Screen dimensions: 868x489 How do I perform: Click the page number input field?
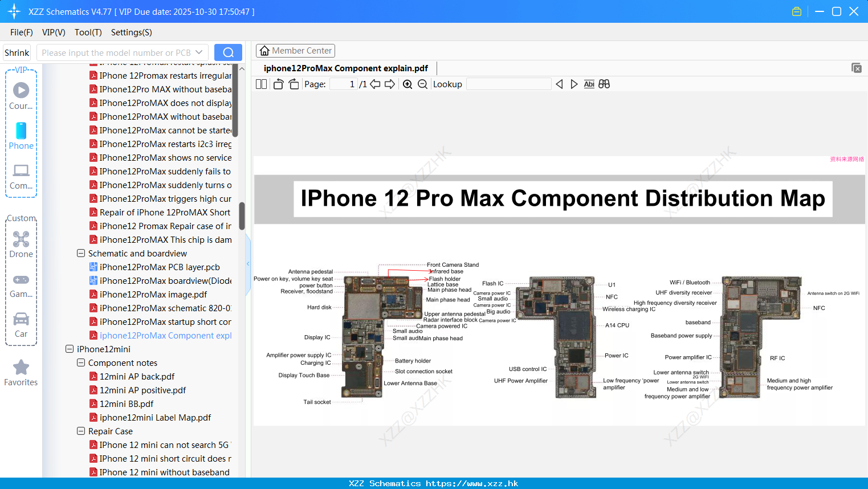pos(344,84)
